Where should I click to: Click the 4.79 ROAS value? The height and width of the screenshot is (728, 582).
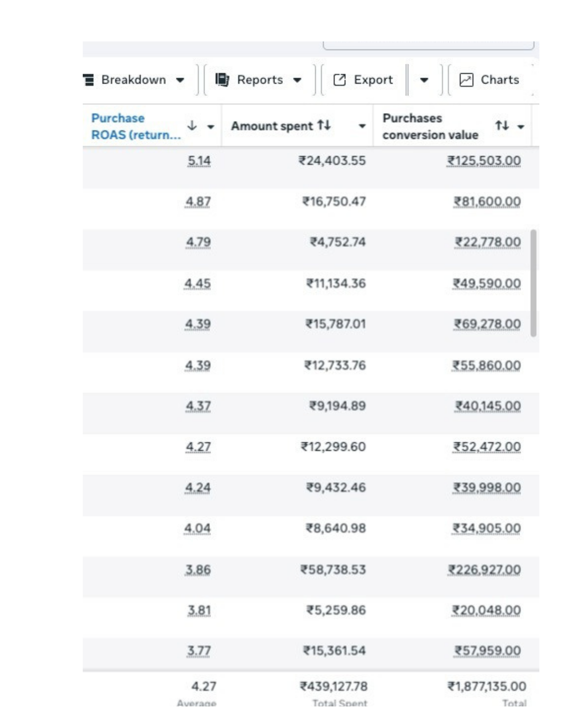tap(198, 242)
